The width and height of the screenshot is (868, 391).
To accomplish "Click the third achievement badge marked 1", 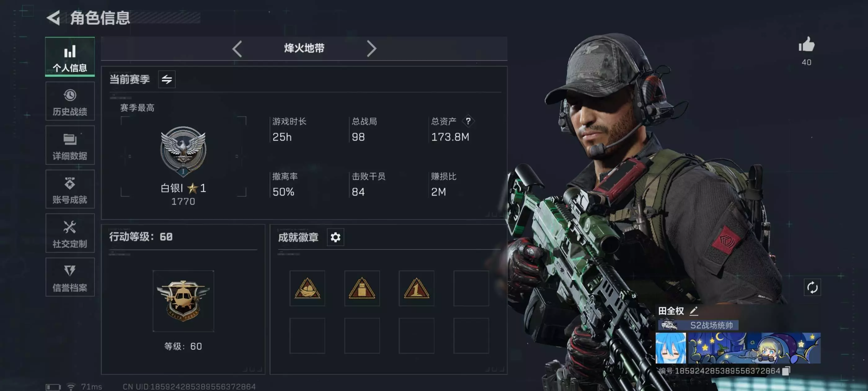I will 416,288.
